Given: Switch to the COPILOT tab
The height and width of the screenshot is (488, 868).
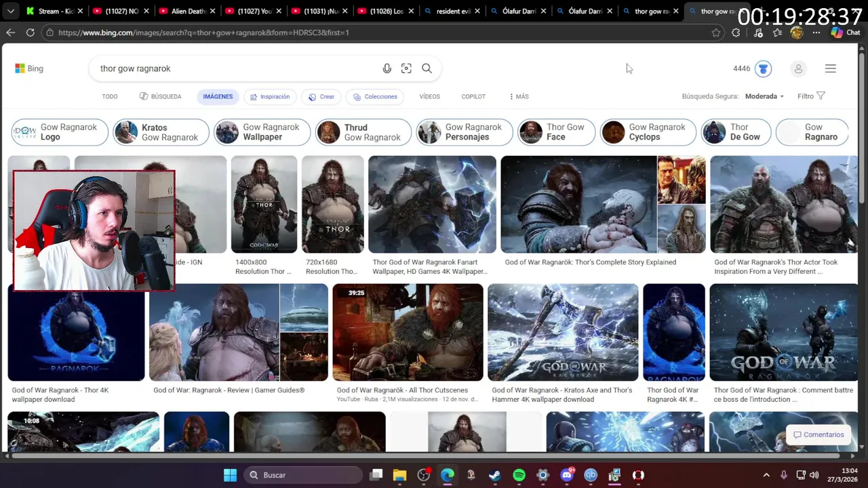Looking at the screenshot, I should coord(473,96).
